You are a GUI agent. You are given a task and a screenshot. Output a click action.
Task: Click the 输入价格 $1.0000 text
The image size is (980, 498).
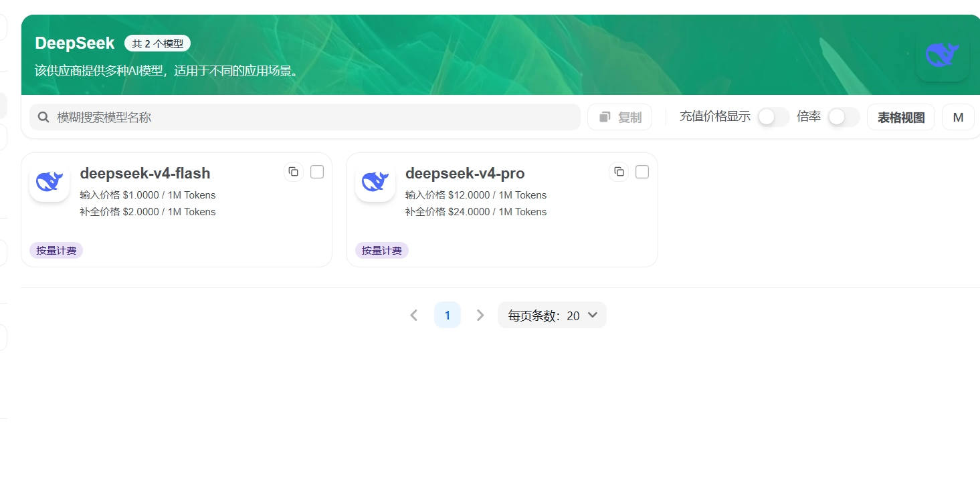click(148, 195)
